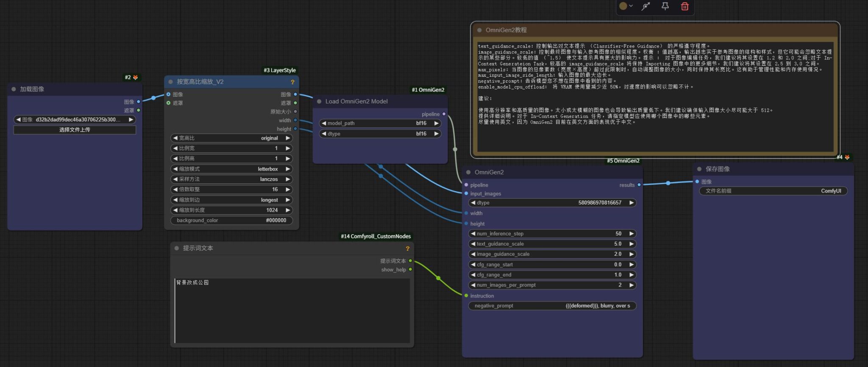Click the prompt text area containing 背景改成公园
Screen dimensions: 868x367
point(292,311)
